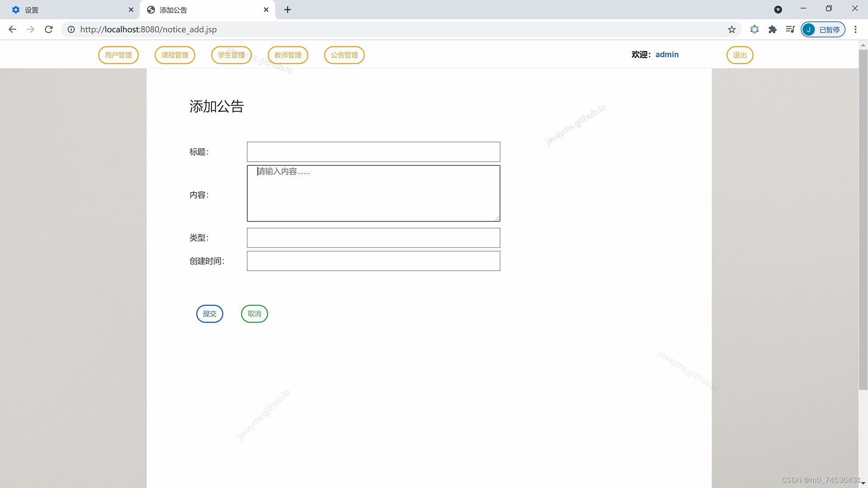Click the 添加公告 heading text
This screenshot has height=488, width=868.
(x=217, y=107)
